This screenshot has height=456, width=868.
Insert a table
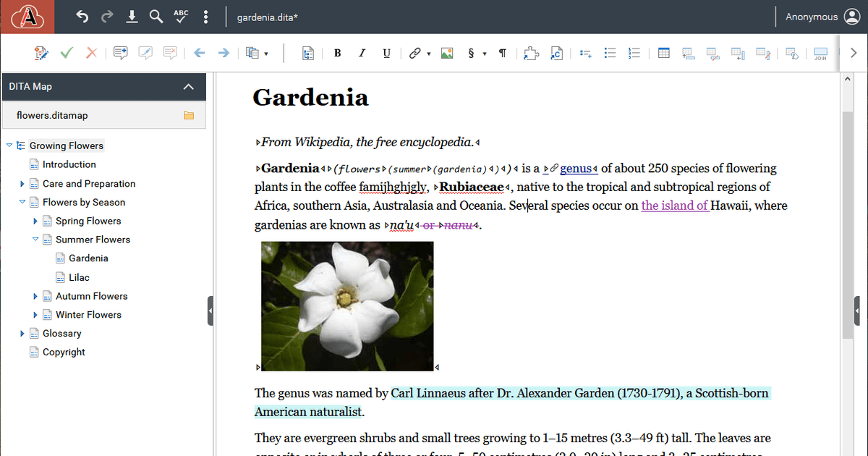pos(663,53)
